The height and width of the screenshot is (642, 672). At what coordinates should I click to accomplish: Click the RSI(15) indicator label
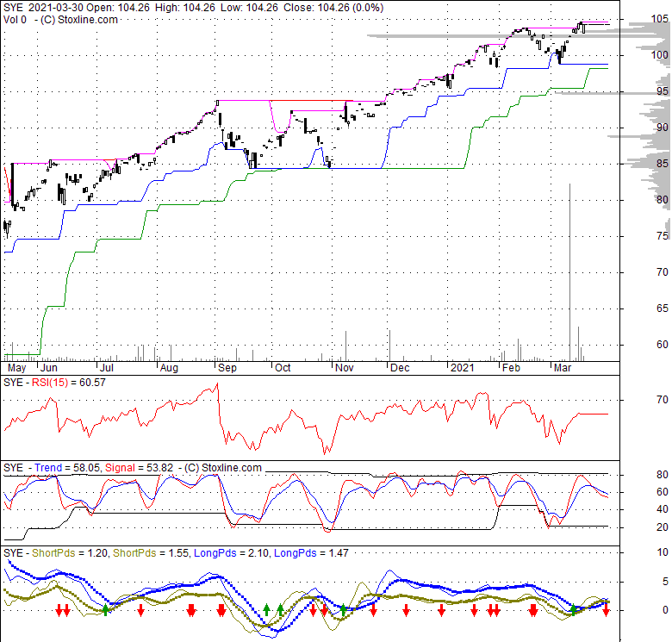point(50,383)
